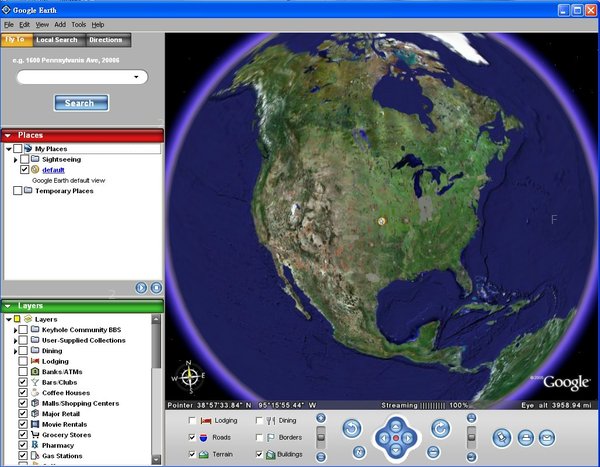The image size is (600, 467).
Task: Adjust the tilt slider handle
Action: pos(471,437)
